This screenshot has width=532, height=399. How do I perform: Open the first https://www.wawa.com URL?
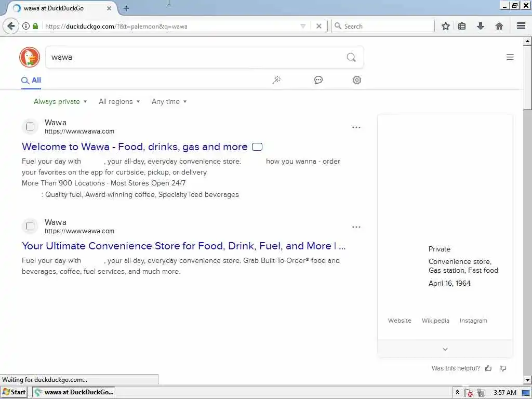[79, 131]
